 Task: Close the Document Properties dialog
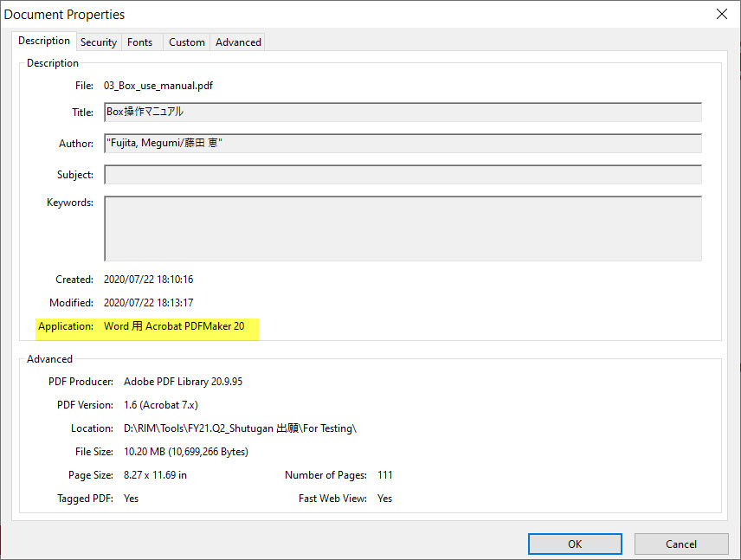coord(721,14)
